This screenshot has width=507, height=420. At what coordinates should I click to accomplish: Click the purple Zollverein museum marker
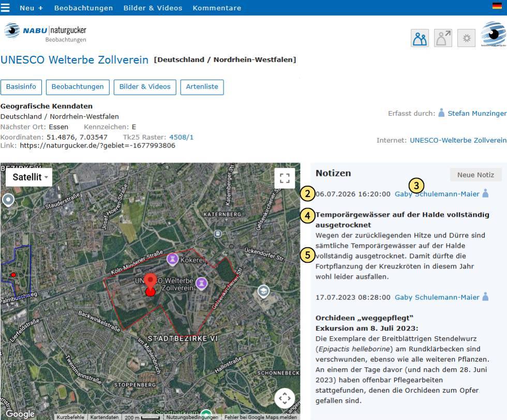pos(202,283)
